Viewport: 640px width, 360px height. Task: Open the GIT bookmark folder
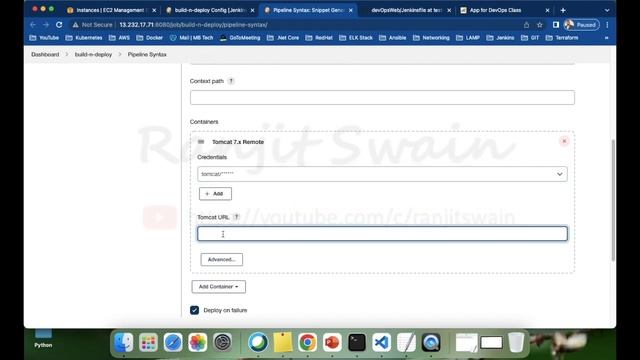530,38
